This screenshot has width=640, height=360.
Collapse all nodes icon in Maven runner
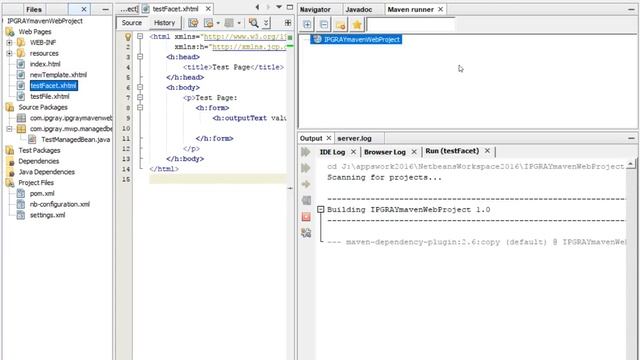(324, 25)
